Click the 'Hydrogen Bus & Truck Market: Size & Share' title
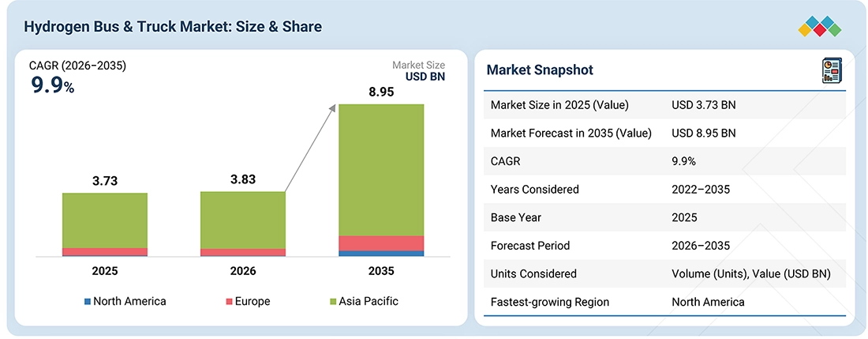The width and height of the screenshot is (868, 339). point(173,27)
